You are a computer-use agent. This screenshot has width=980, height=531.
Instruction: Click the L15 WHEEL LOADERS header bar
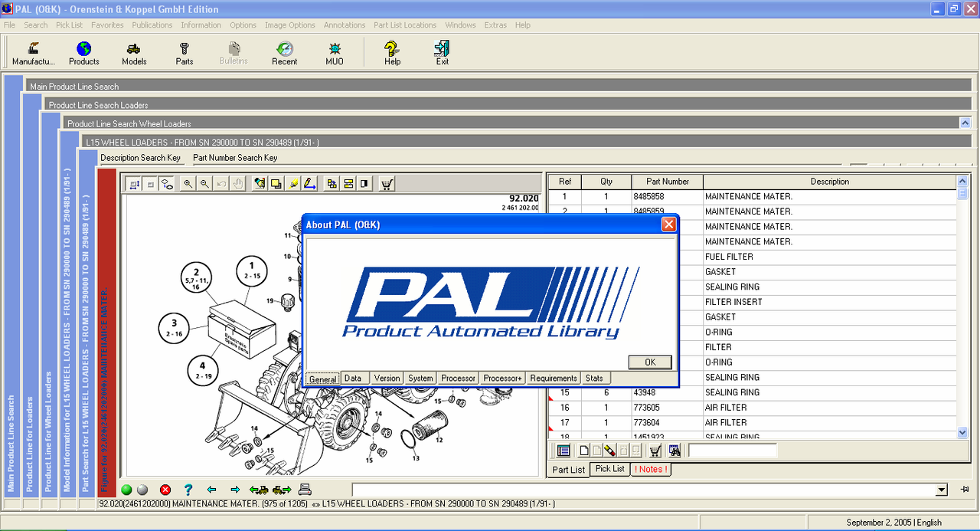527,142
